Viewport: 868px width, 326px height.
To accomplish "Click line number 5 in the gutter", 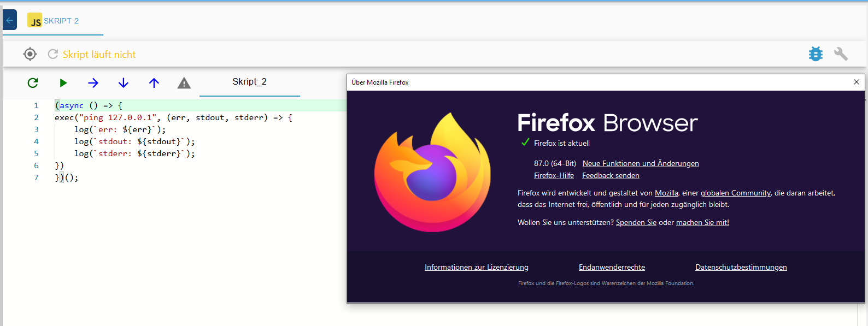I will click(x=36, y=153).
